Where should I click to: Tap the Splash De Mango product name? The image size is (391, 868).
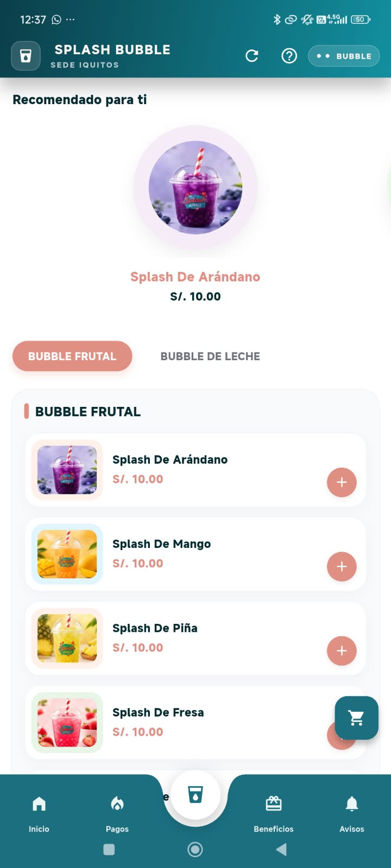(161, 544)
